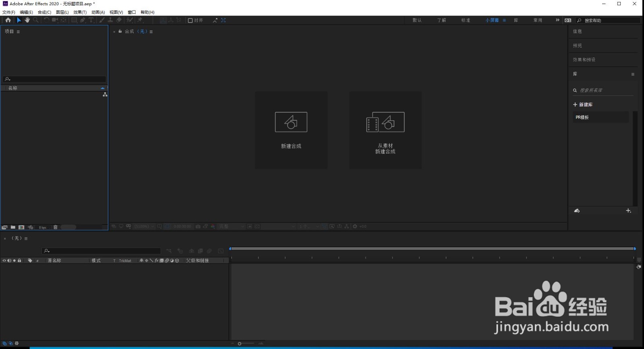Open the 合成(C) menu
The width and height of the screenshot is (644, 349).
(44, 12)
